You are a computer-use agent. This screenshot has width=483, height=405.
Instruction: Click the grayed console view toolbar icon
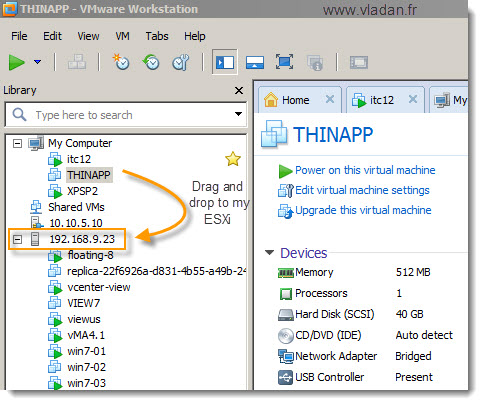(x=359, y=62)
